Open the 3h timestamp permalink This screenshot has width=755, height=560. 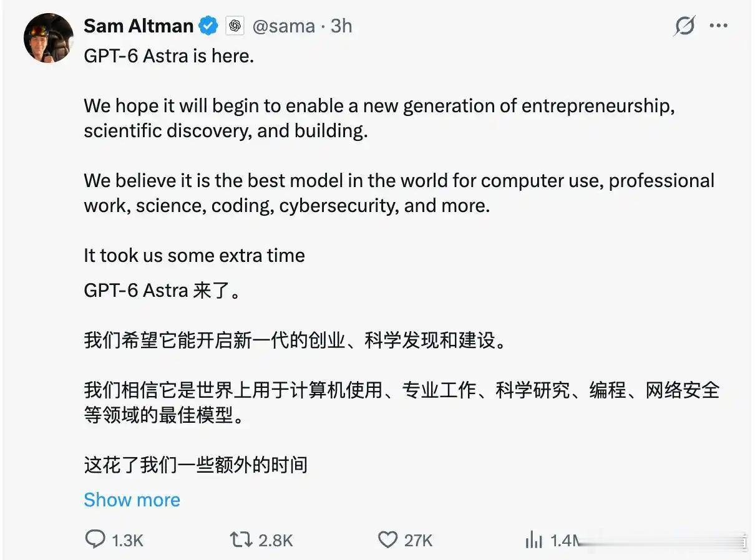tap(341, 26)
